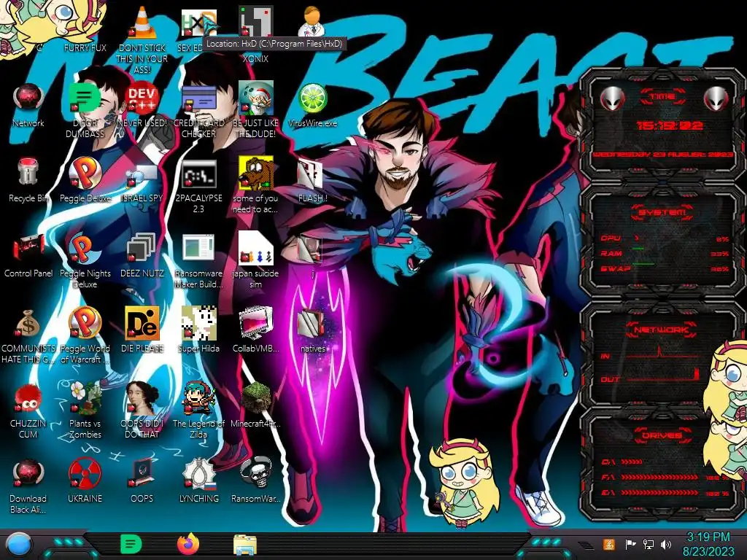Image resolution: width=747 pixels, height=560 pixels.
Task: Open the Network desktop icon
Action: point(28,106)
